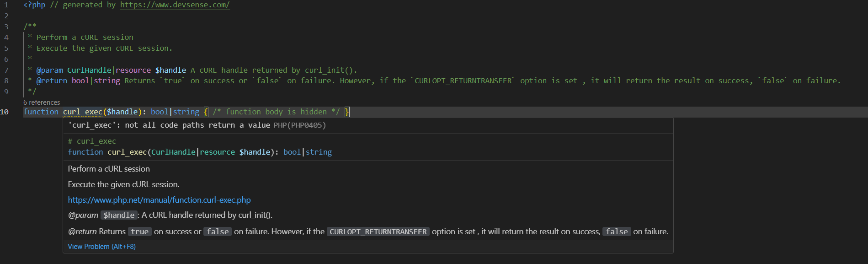Image resolution: width=868 pixels, height=264 pixels.
Task: Open the 6 references code lens
Action: coord(42,102)
